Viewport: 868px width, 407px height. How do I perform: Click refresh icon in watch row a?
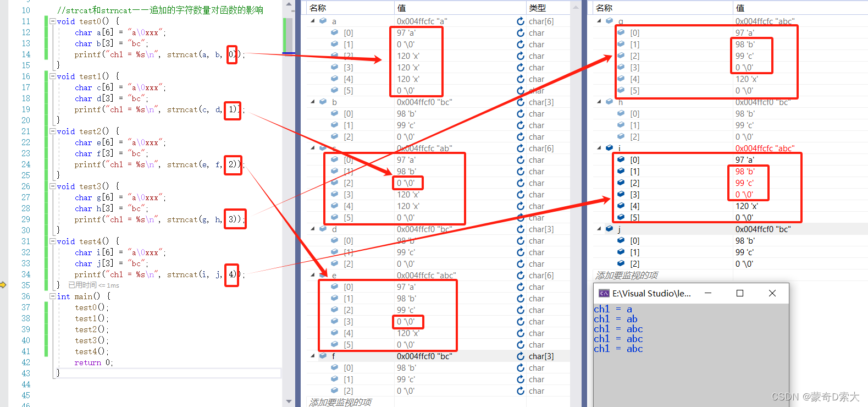[x=520, y=21]
